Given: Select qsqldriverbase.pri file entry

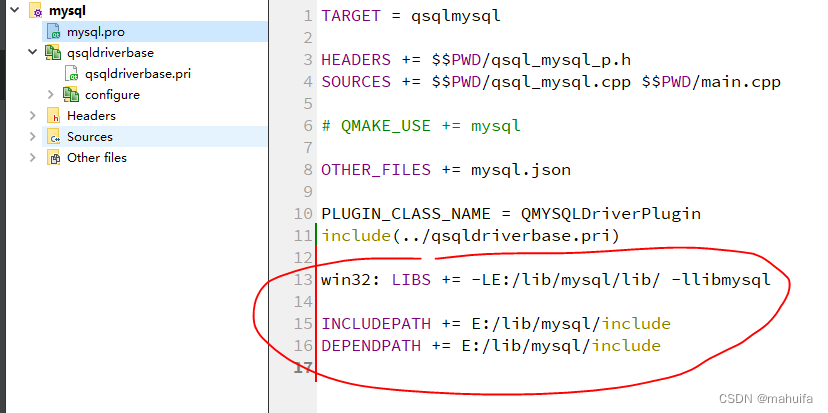Looking at the screenshot, I should [x=138, y=74].
